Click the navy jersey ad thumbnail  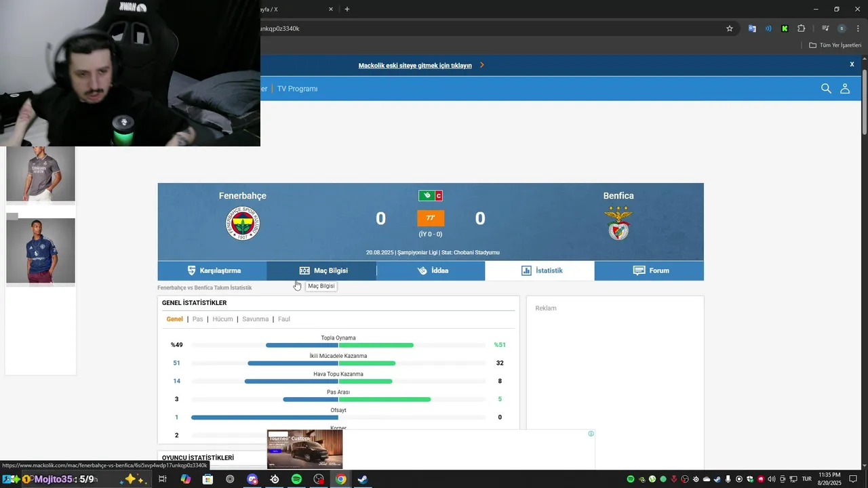[x=41, y=251]
